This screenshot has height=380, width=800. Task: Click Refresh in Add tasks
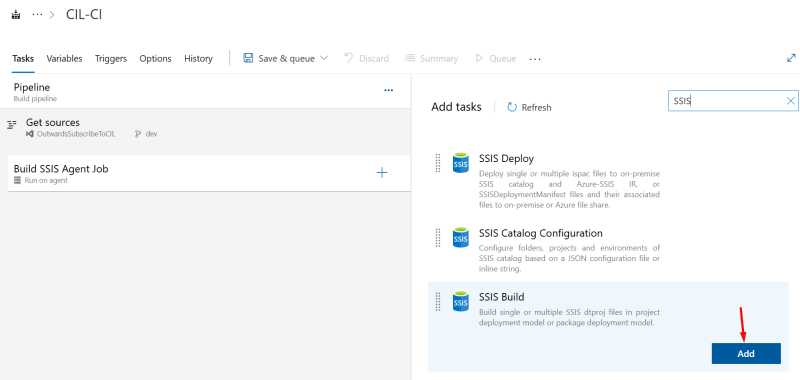tap(529, 108)
